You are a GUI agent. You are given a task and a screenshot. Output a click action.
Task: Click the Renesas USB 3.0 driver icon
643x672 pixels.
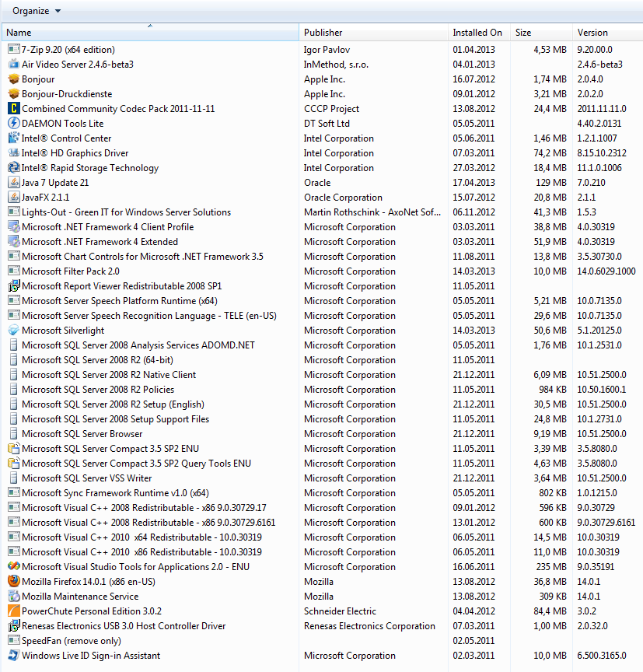14,625
